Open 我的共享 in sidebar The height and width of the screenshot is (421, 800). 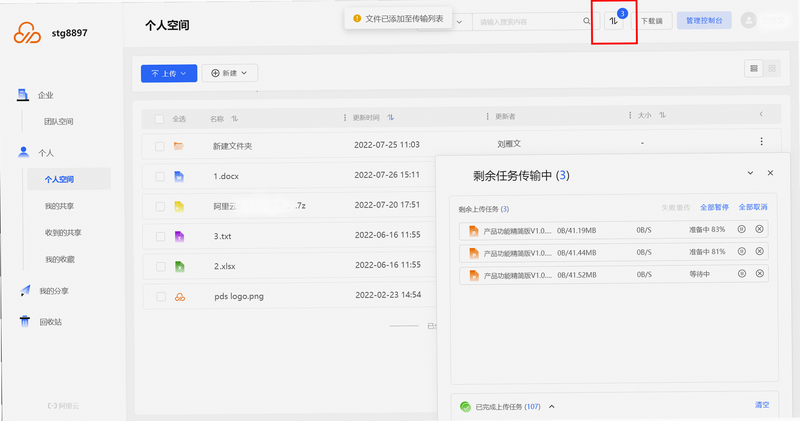point(59,206)
